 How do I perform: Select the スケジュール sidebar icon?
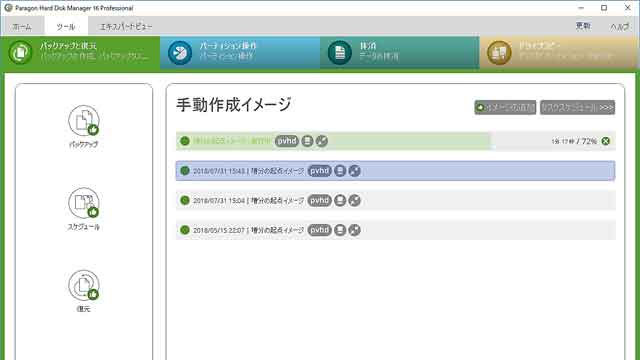pyautogui.click(x=84, y=209)
